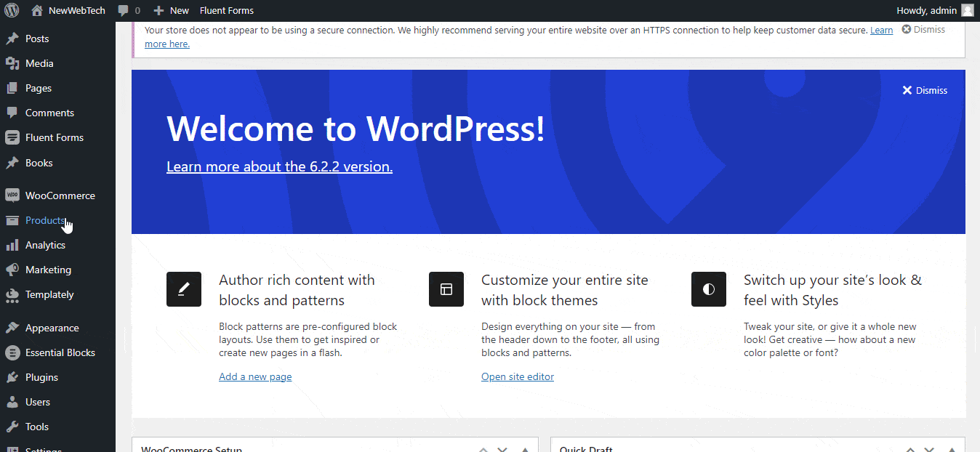The height and width of the screenshot is (452, 980).
Task: Click the Switch up your site's look heading
Action: click(x=832, y=290)
